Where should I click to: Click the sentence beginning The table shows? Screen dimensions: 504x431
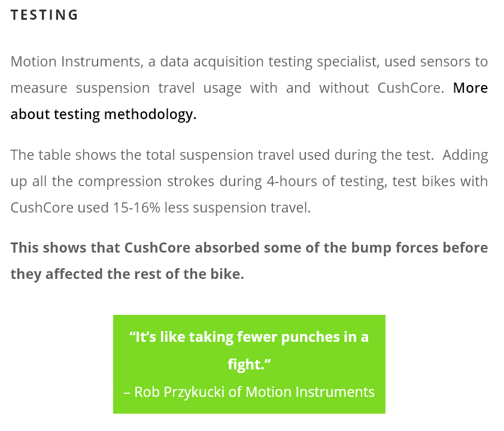222,155
